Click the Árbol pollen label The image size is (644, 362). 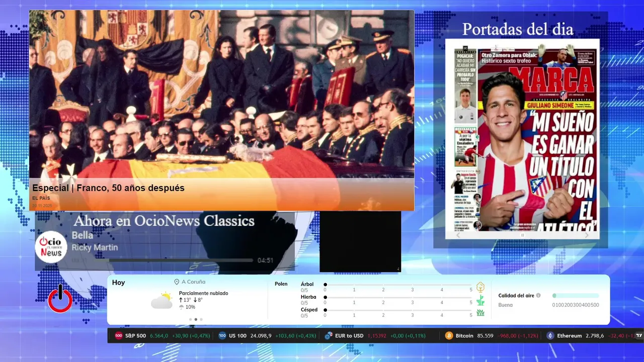(307, 284)
